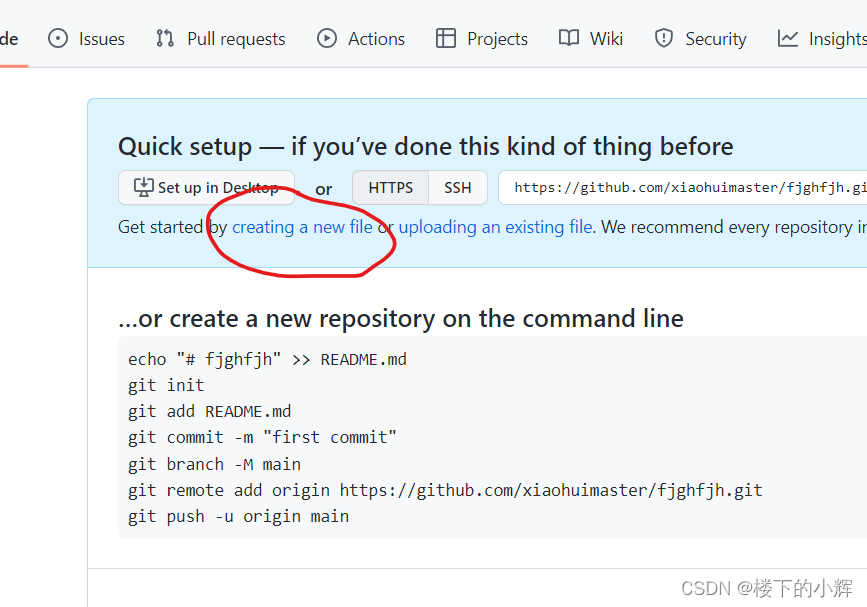Click the git remote add origin line

coord(445,490)
